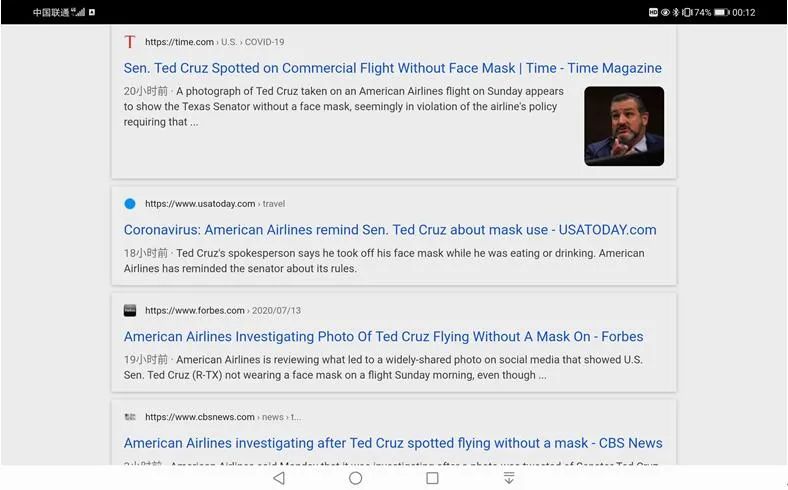Open CBS News Ted Cruz mask headline
The height and width of the screenshot is (490, 788).
393,443
